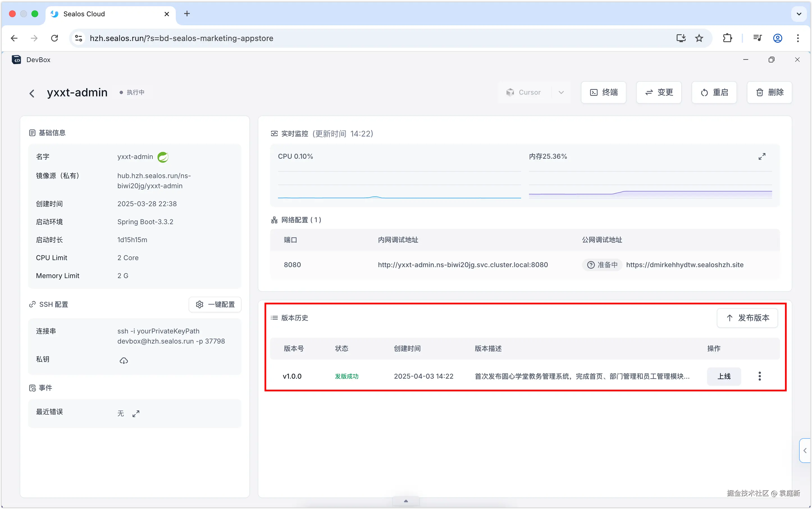812x509 pixels.
Task: Click the 发布版本 release button
Action: (x=747, y=317)
